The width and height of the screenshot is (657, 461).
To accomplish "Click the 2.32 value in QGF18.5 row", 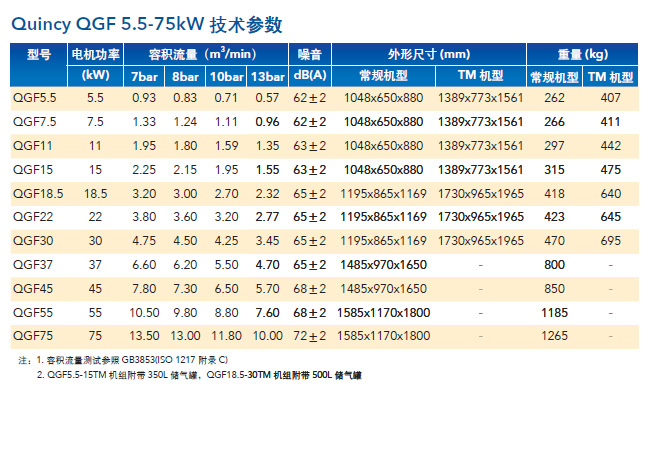I will click(267, 194).
